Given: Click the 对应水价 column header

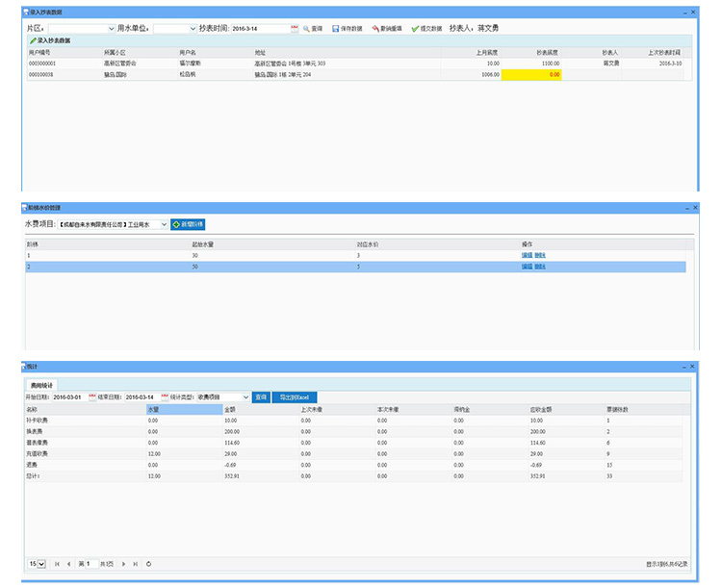Looking at the screenshot, I should coord(368,244).
